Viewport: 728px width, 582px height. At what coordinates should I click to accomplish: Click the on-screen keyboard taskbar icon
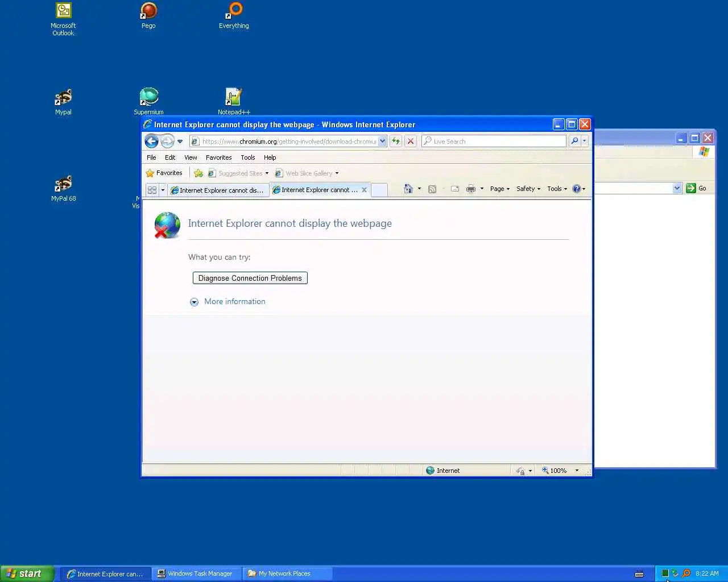[639, 573]
